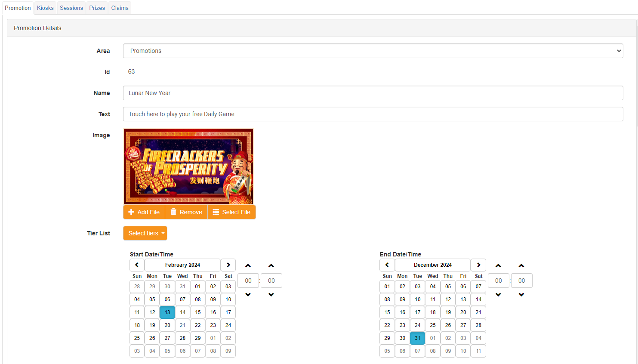Image resolution: width=638 pixels, height=364 pixels.
Task: Pick February 20 in Start Date calendar
Action: (167, 325)
